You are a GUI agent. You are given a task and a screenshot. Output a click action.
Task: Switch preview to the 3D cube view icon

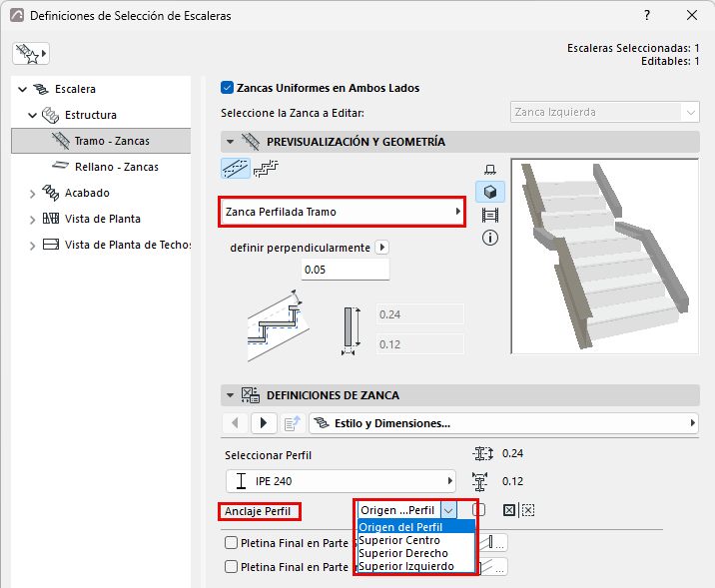pyautogui.click(x=490, y=192)
